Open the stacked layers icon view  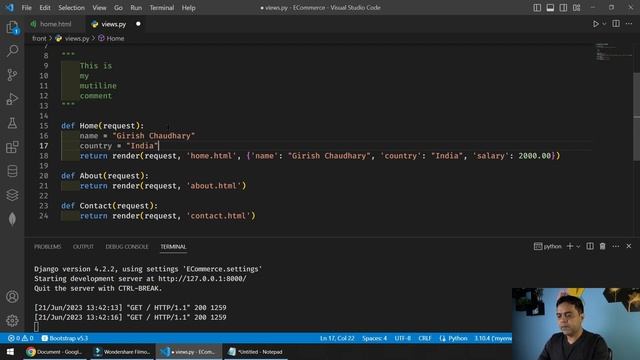12,195
